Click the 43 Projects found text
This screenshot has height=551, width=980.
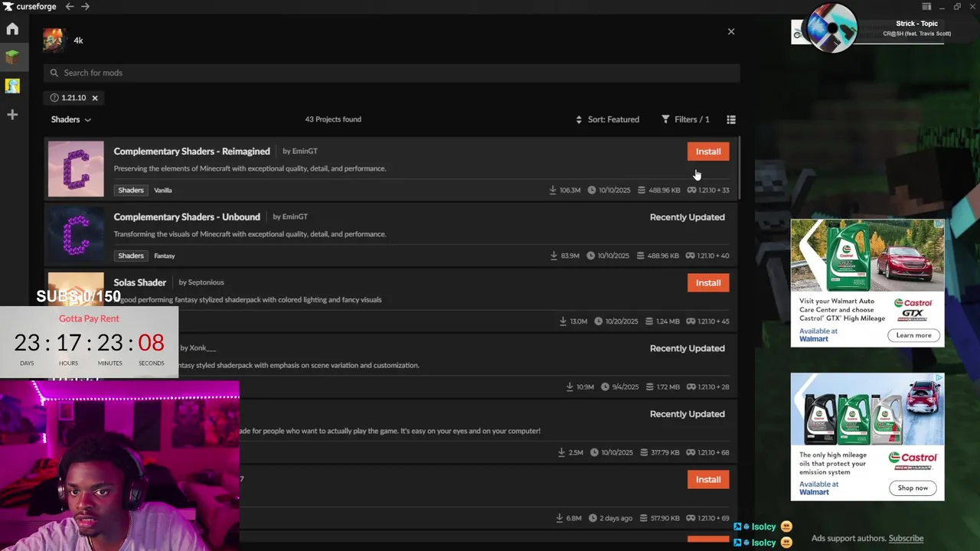(333, 119)
